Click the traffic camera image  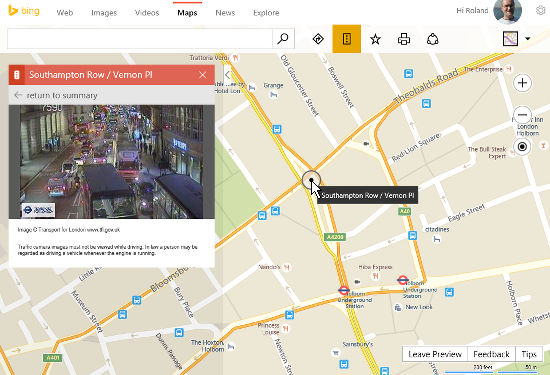[x=112, y=162]
